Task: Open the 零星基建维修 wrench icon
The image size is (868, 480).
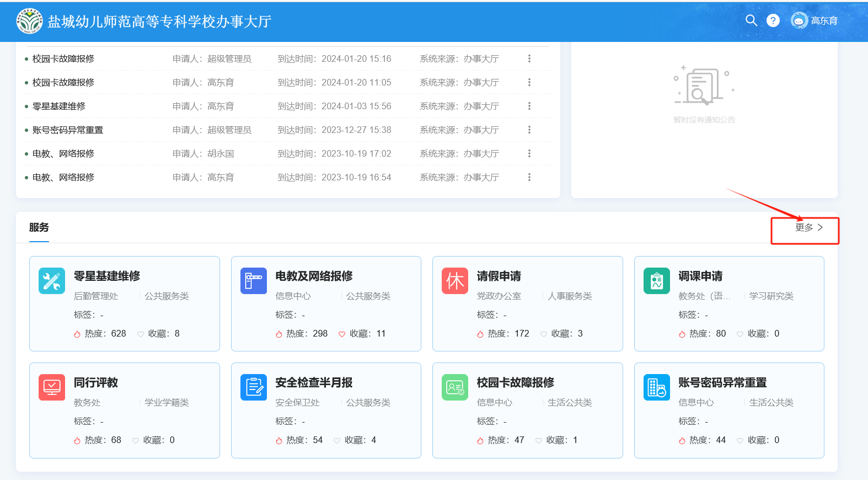Action: [x=52, y=281]
